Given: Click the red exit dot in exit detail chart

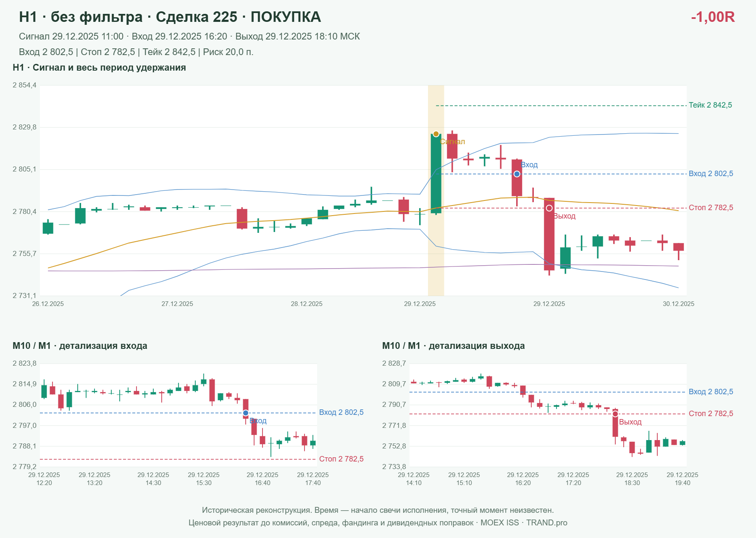Looking at the screenshot, I should pyautogui.click(x=615, y=414).
